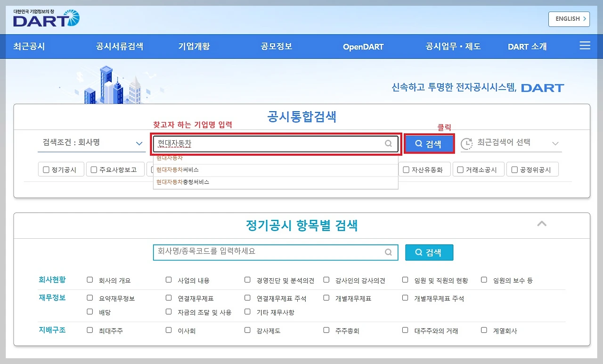Open the OpenDART menu item
The image size is (603, 364).
click(363, 47)
